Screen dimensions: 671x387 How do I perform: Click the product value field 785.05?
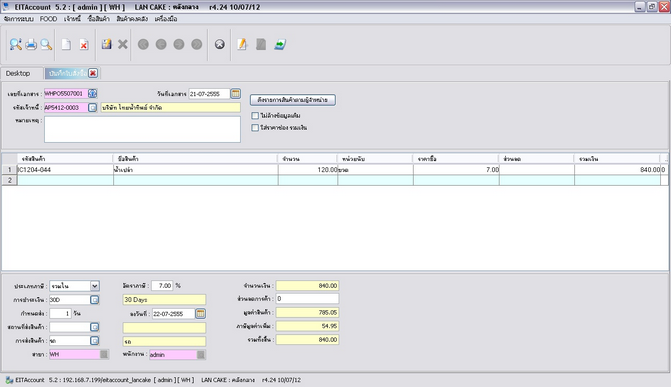307,313
